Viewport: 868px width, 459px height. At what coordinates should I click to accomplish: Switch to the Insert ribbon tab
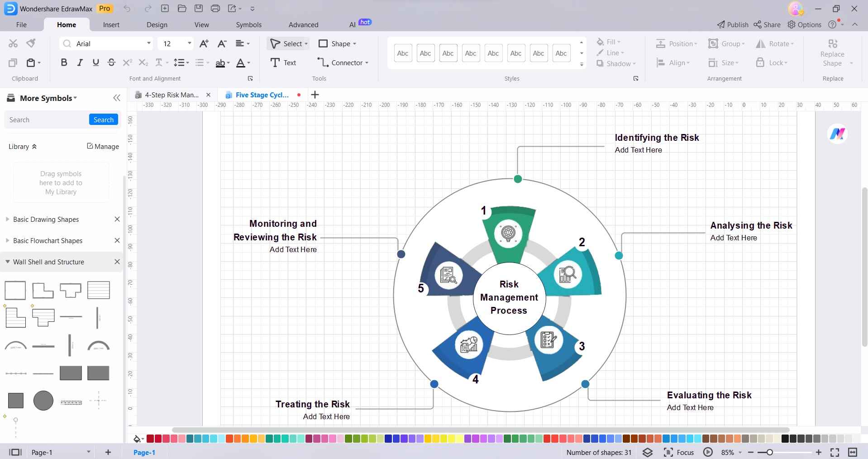pos(111,24)
